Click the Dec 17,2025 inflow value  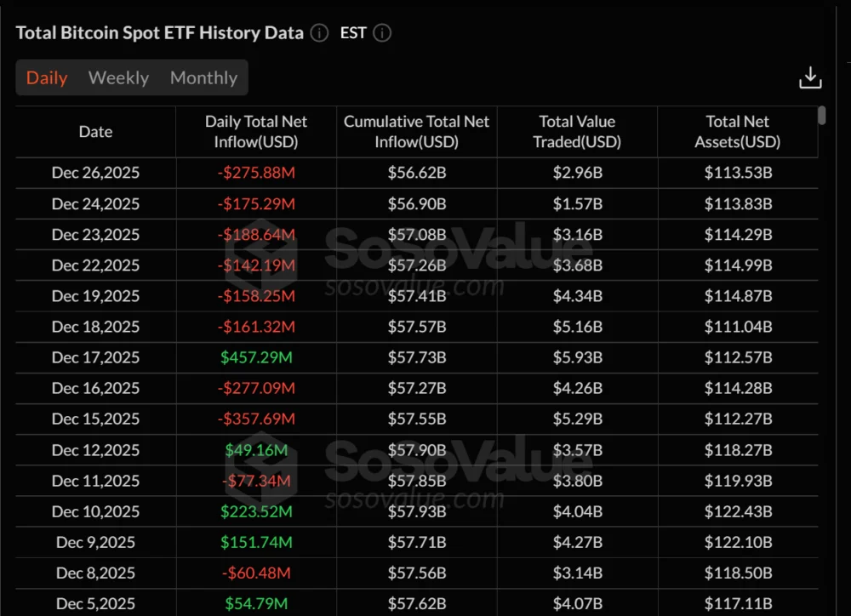256,357
